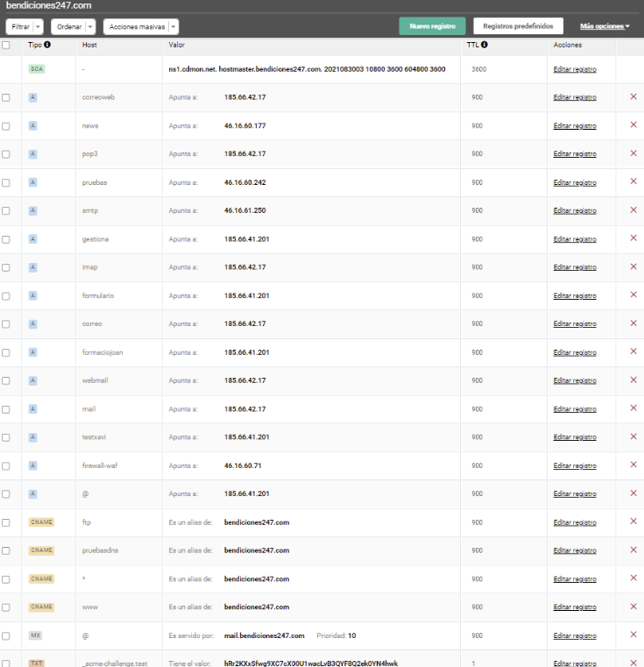644x667 pixels.
Task: Delete the formulario A record
Action: tap(633, 294)
